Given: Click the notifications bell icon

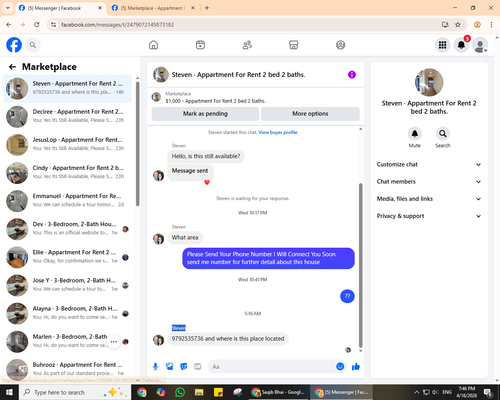Looking at the screenshot, I should tap(461, 45).
